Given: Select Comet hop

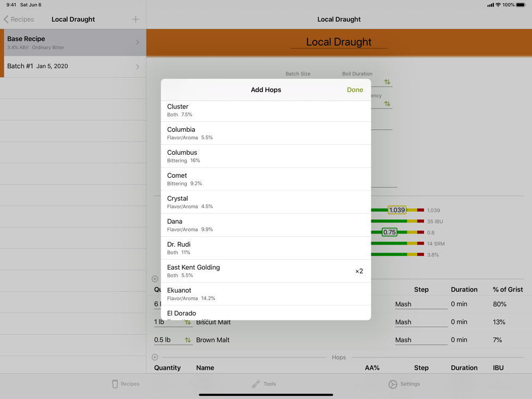Looking at the screenshot, I should [265, 179].
